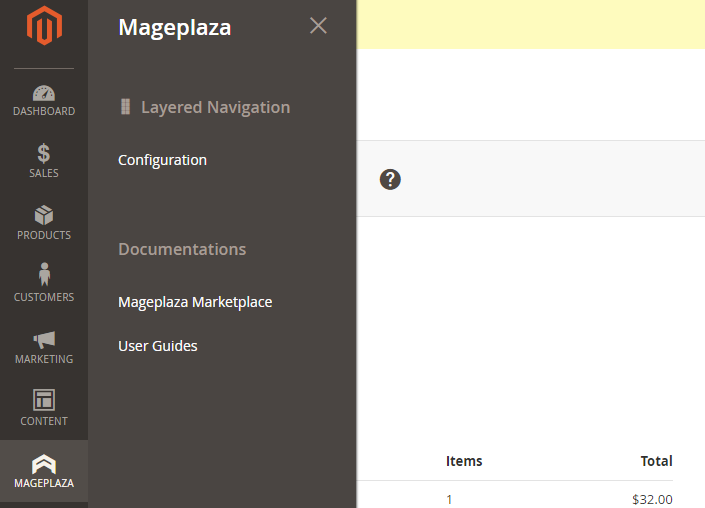Open the Dashboard section

(44, 100)
